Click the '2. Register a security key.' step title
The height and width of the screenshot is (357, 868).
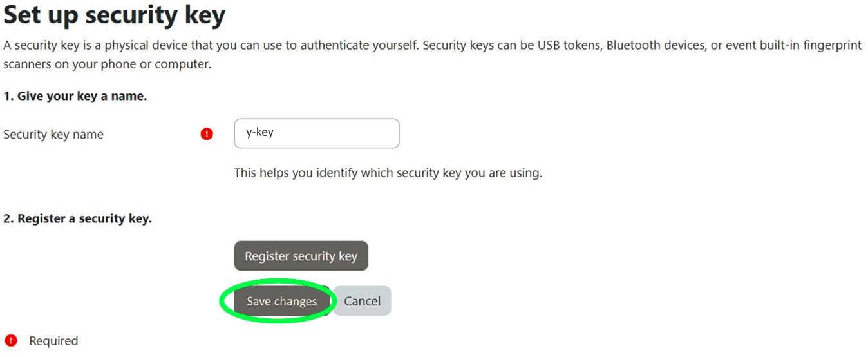(x=78, y=218)
